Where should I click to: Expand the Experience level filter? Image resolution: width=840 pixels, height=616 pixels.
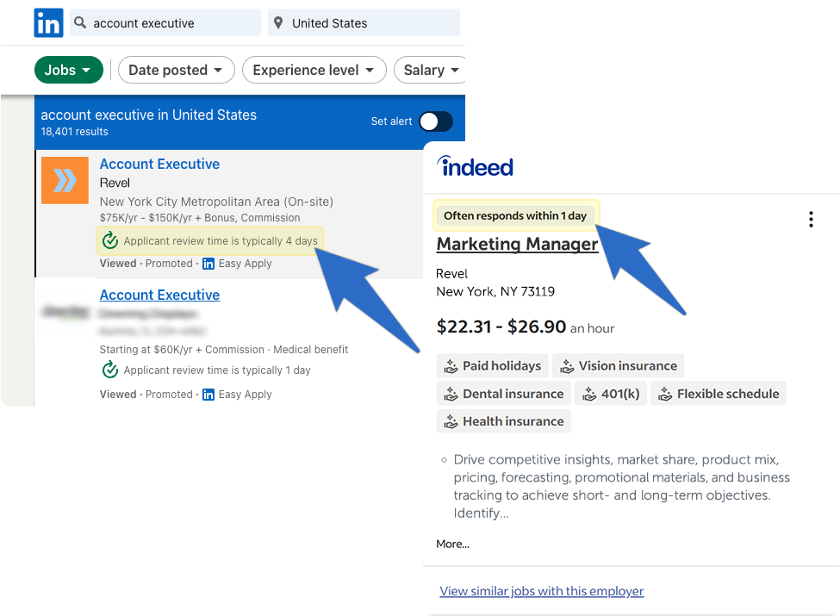click(314, 70)
